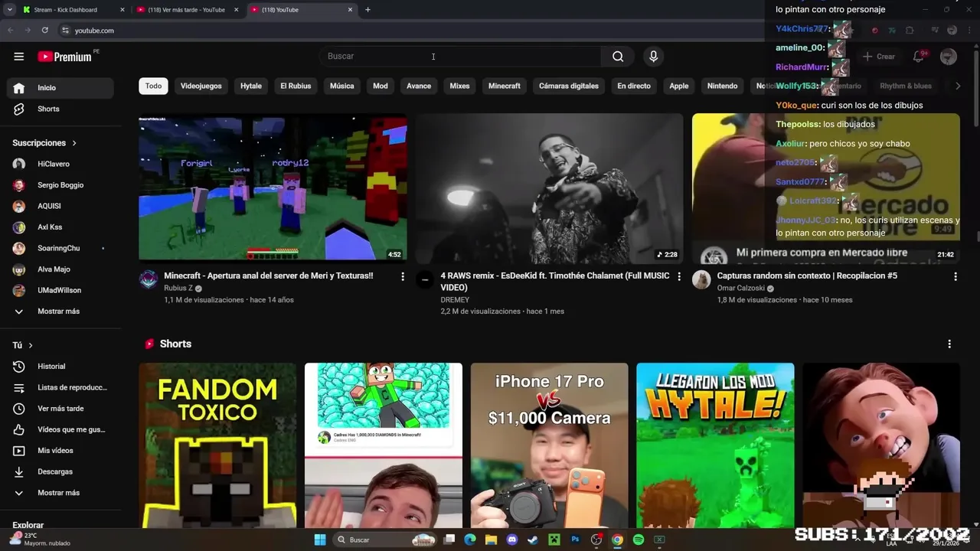Select the Música filter chip

point(341,86)
